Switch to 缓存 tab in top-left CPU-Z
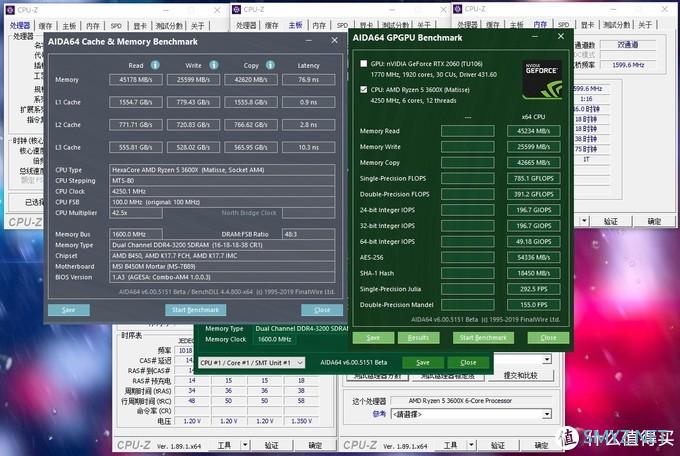 point(45,26)
